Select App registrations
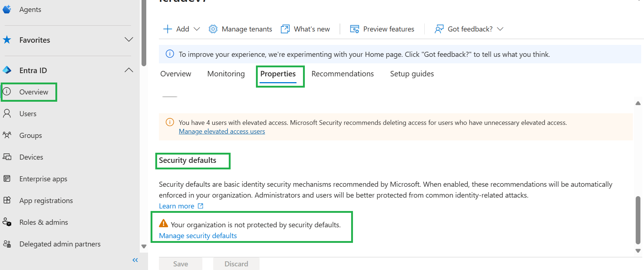644x270 pixels. [46, 200]
